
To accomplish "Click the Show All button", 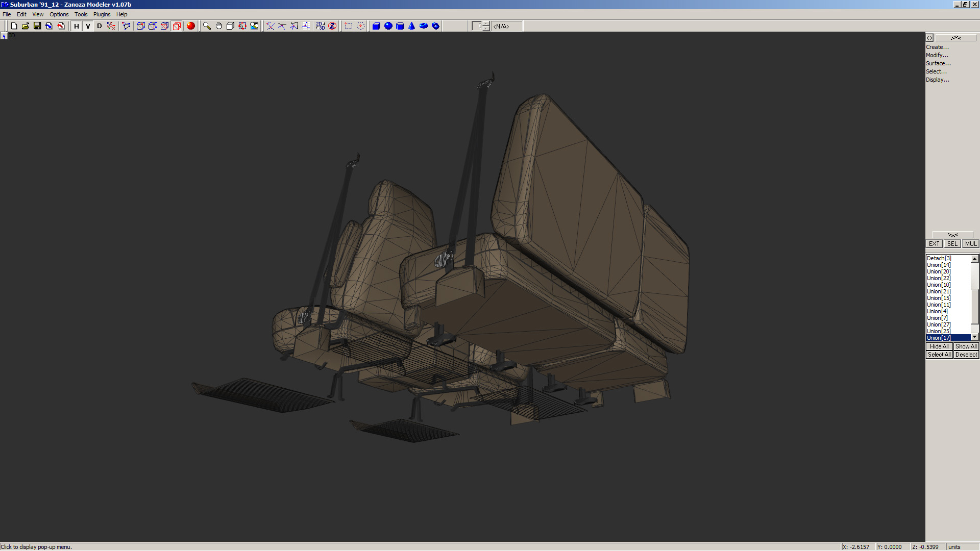I will pos(966,346).
